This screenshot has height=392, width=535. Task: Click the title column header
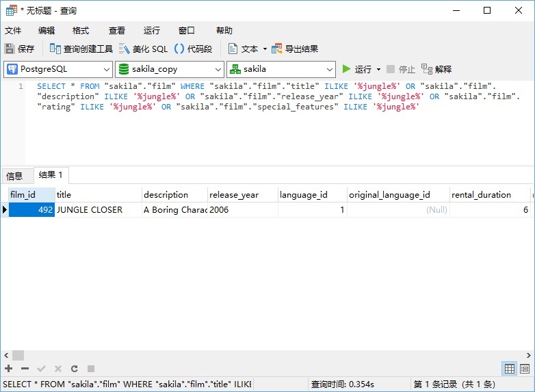click(x=99, y=195)
